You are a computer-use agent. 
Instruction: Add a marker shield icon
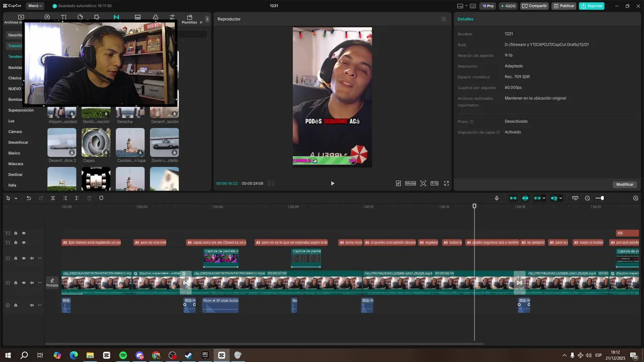(x=101, y=198)
